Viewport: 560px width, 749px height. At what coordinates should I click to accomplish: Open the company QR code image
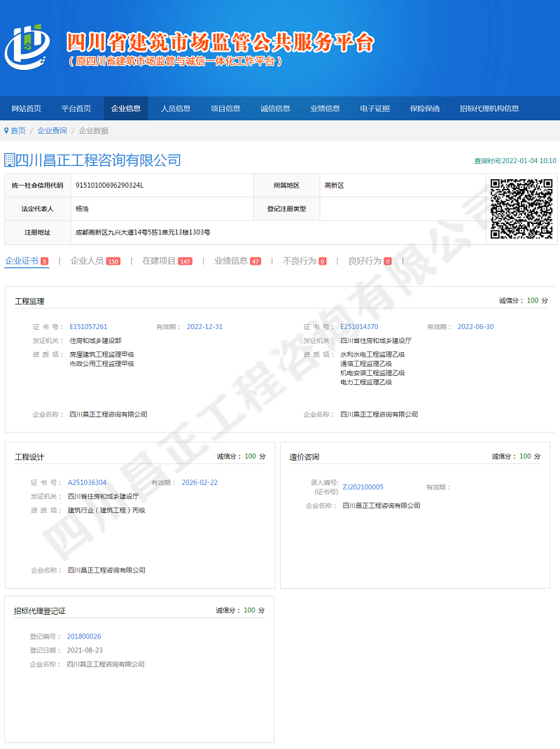[x=521, y=209]
